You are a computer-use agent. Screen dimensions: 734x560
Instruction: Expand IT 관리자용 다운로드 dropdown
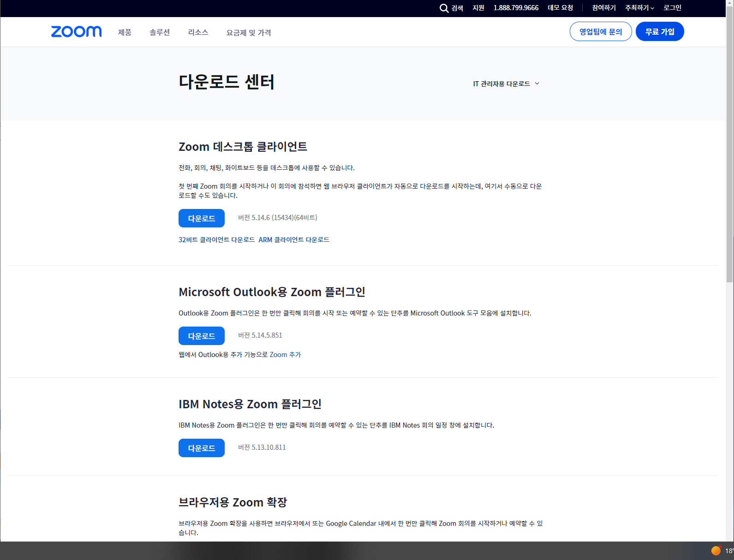tap(506, 83)
